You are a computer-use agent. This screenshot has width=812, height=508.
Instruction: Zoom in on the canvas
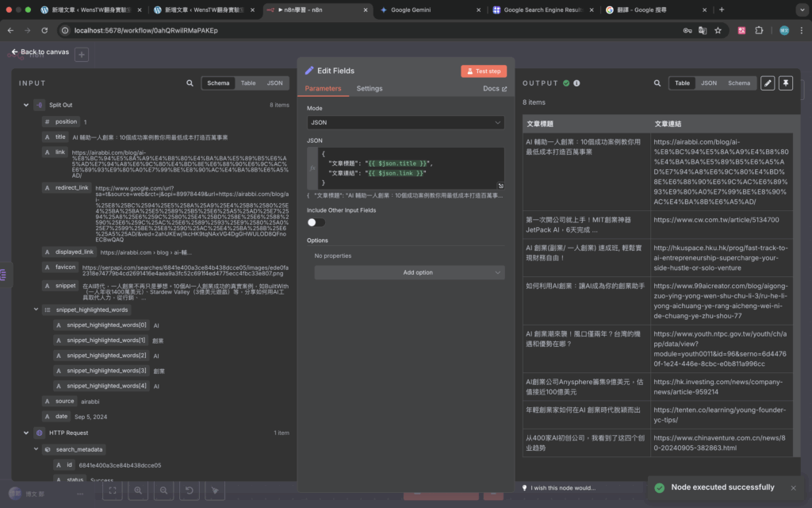point(138,491)
